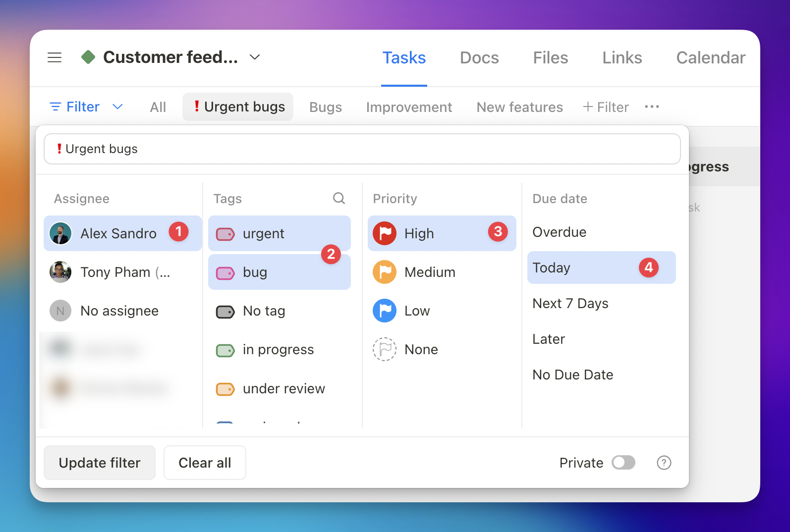Viewport: 790px width, 532px height.
Task: Click Tony Pham's avatar
Action: [60, 272]
